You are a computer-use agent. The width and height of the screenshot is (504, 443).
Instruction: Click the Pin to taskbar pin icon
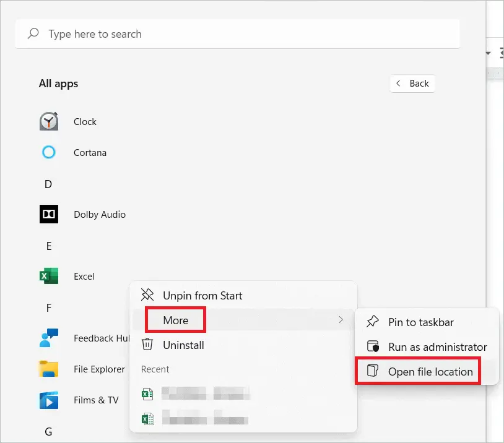tap(373, 322)
